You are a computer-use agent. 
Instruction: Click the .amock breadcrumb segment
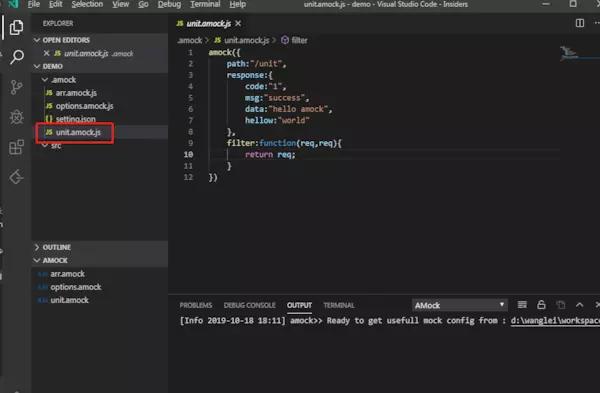click(190, 40)
